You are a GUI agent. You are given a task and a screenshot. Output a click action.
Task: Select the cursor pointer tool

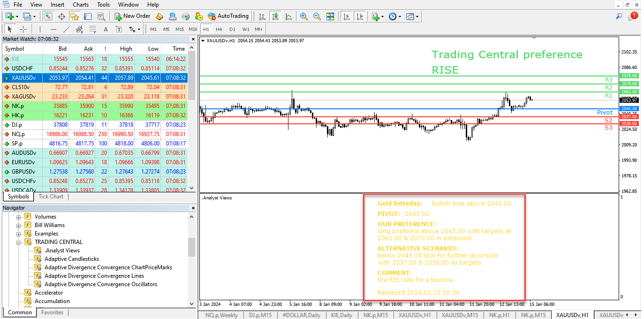(10, 29)
